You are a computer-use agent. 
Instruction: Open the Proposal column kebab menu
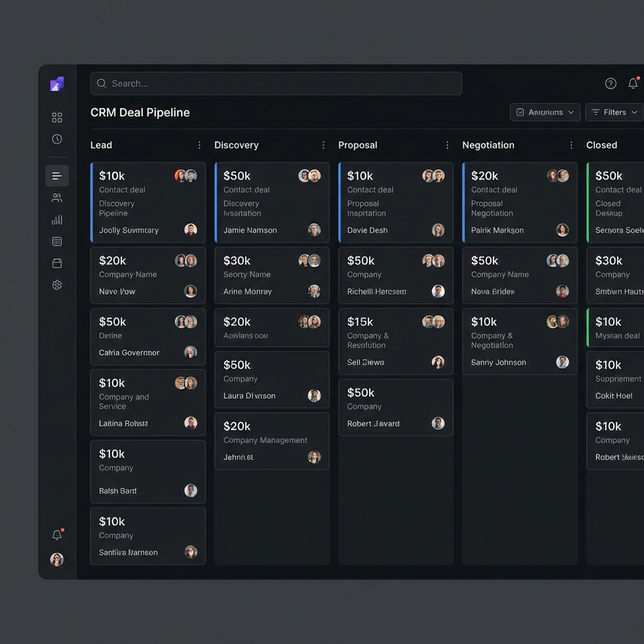(448, 145)
